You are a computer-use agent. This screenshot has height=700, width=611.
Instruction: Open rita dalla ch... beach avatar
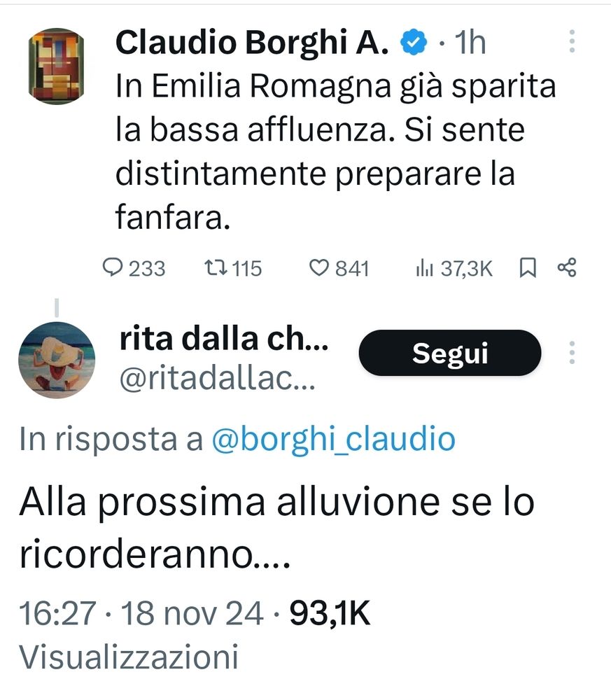click(x=57, y=360)
